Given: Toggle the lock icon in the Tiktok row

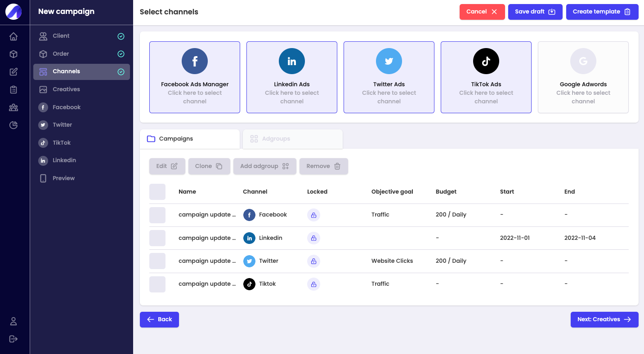Looking at the screenshot, I should 313,284.
